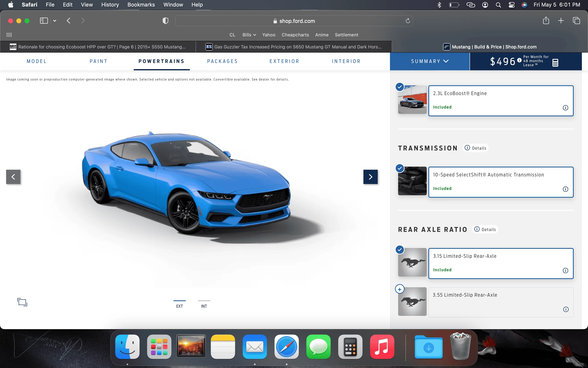Go to the PACKAGES step
This screenshot has height=368, width=588.
point(222,61)
